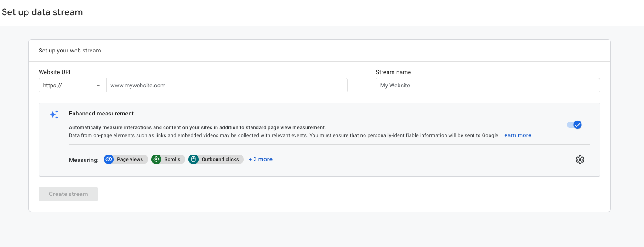The width and height of the screenshot is (644, 247).
Task: Open the https:// protocol dropdown
Action: [x=73, y=86]
